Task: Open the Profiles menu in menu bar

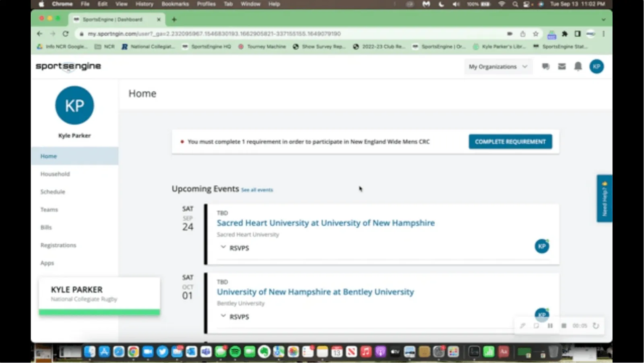Action: (x=206, y=4)
